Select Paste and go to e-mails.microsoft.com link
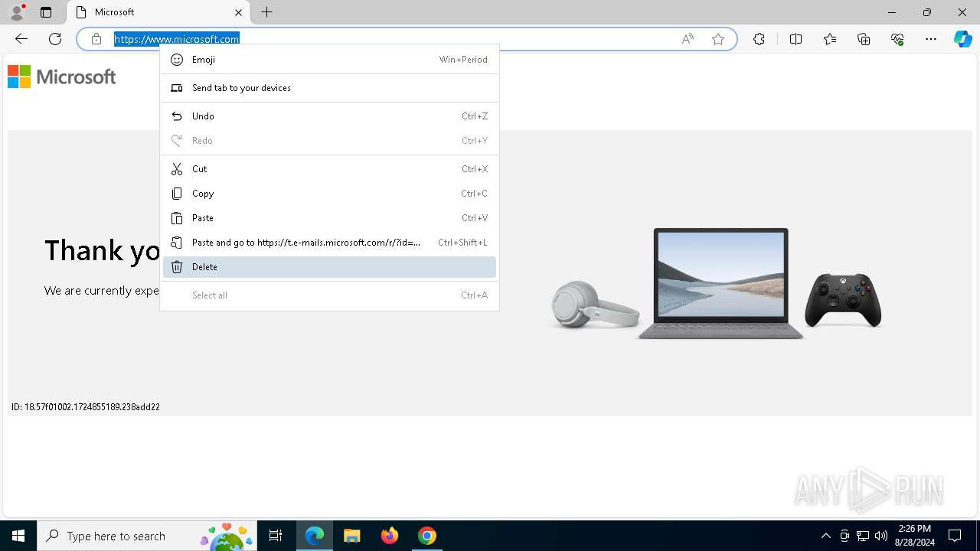 click(x=329, y=243)
